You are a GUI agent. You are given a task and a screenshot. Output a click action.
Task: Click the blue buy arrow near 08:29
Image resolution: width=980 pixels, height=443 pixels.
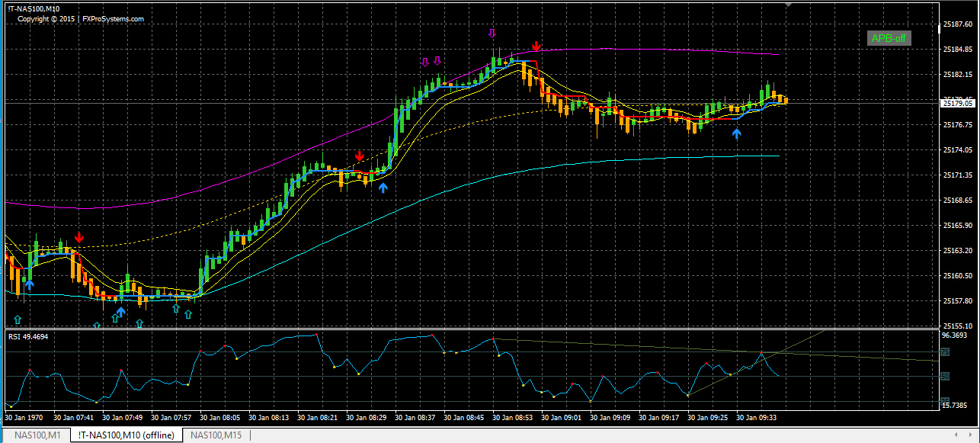click(383, 187)
